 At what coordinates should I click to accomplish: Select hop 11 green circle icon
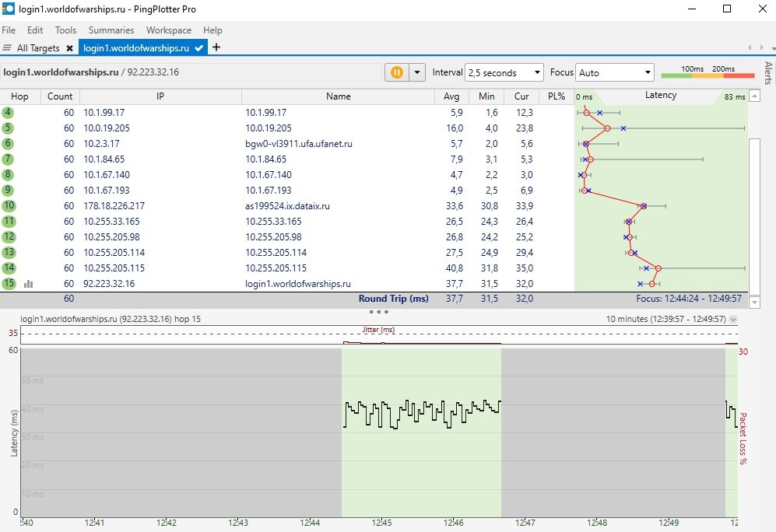[9, 222]
